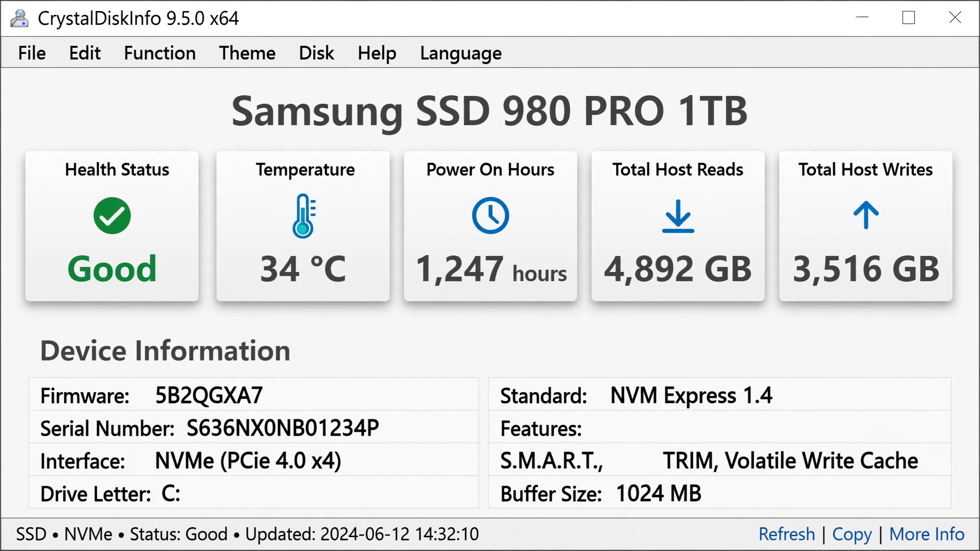Screen dimensions: 980x551
Task: Click the Refresh link in status bar
Action: (x=787, y=534)
